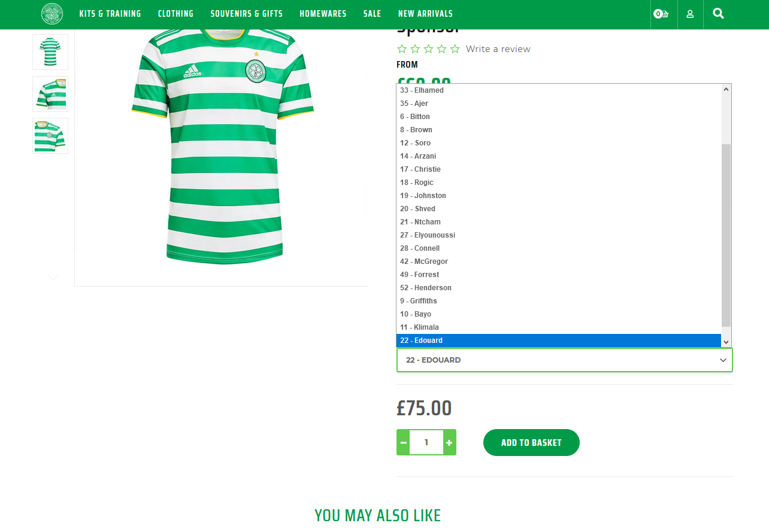Click the minus quantity button
The width and height of the screenshot is (769, 532).
[403, 442]
